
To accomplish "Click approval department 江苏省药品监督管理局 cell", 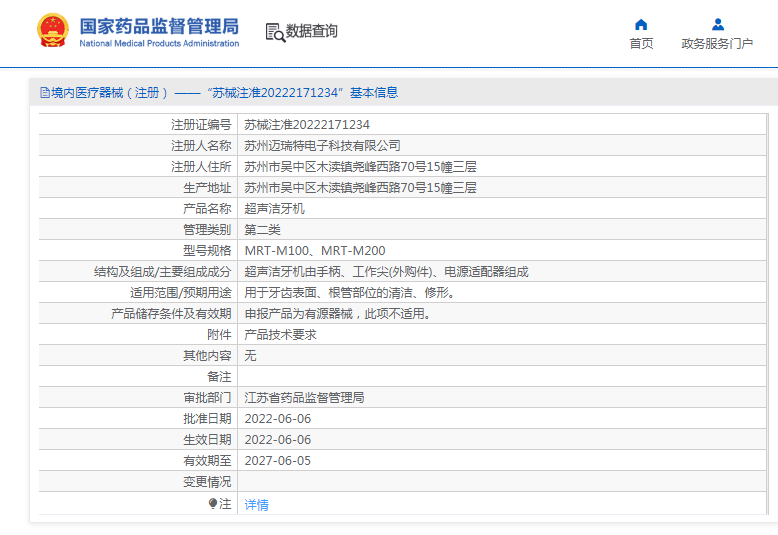I will tap(304, 398).
